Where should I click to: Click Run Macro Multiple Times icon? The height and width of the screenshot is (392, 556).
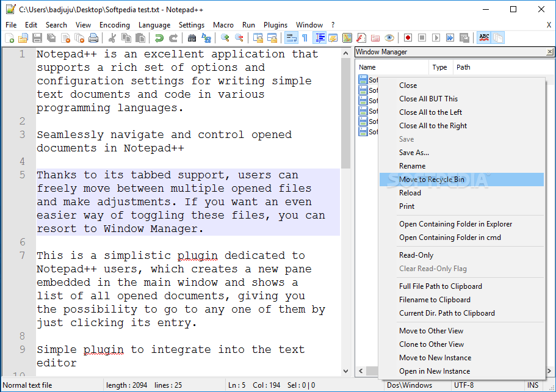[x=450, y=38]
